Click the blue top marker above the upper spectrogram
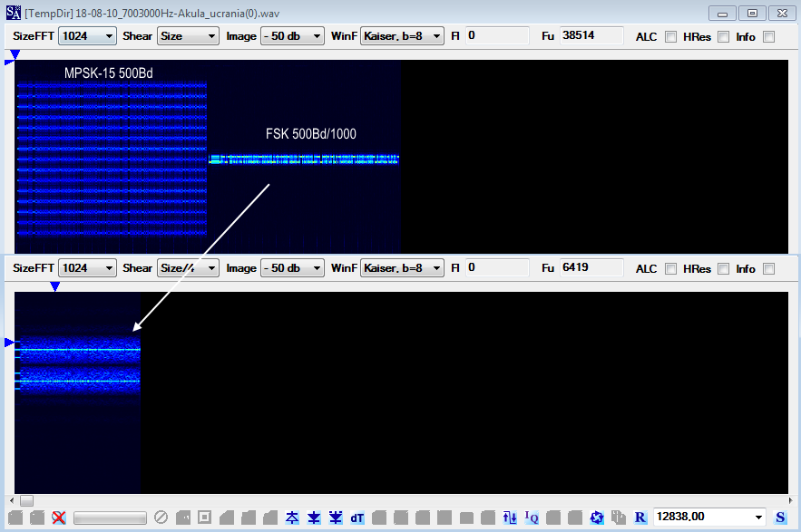Viewport: 801px width, 532px height. pyautogui.click(x=15, y=54)
